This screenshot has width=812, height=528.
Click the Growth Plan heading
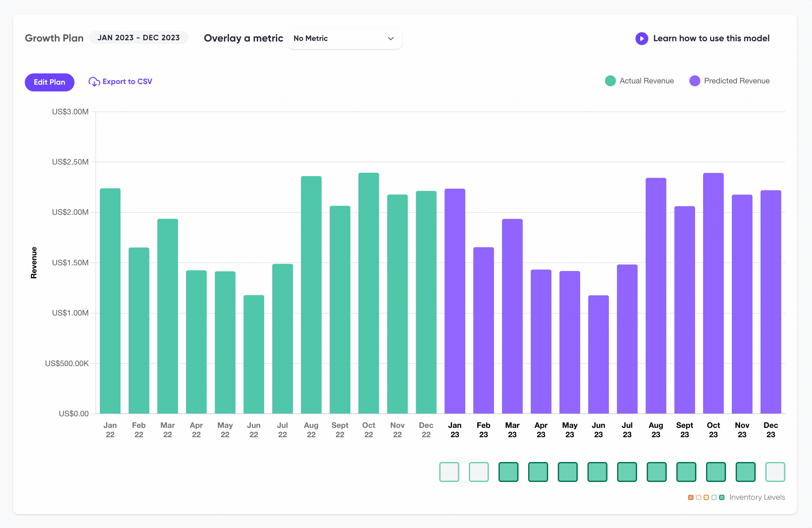click(54, 38)
